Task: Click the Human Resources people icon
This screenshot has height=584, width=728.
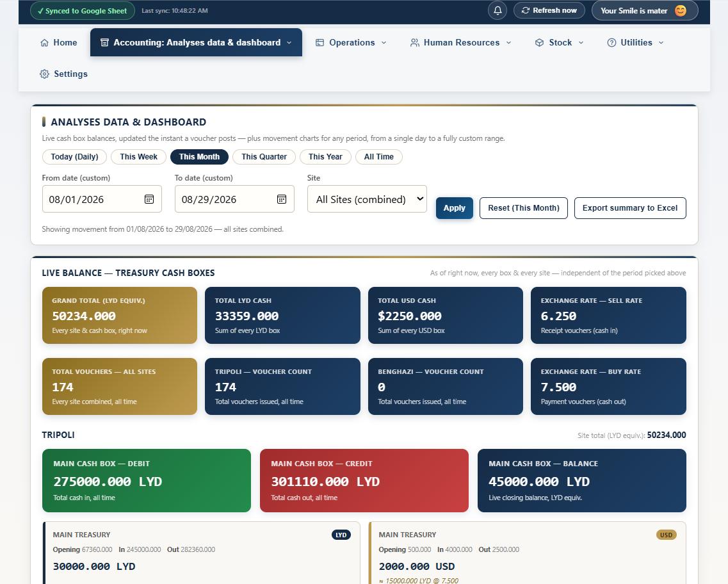Action: [414, 43]
